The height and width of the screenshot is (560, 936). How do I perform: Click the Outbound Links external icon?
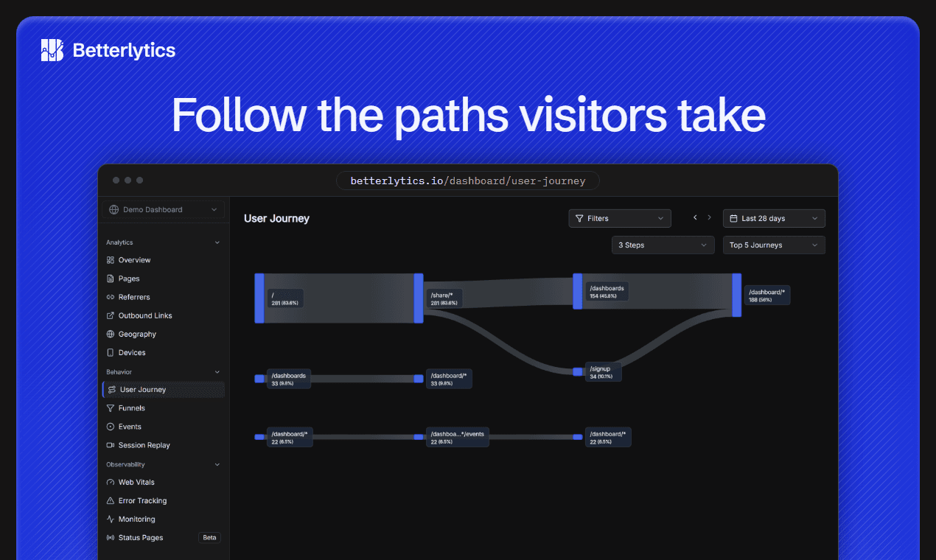pyautogui.click(x=111, y=315)
